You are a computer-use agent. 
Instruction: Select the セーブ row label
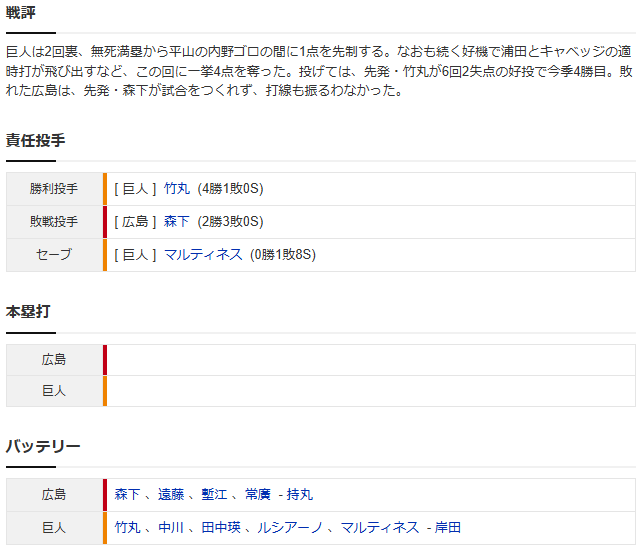click(54, 255)
